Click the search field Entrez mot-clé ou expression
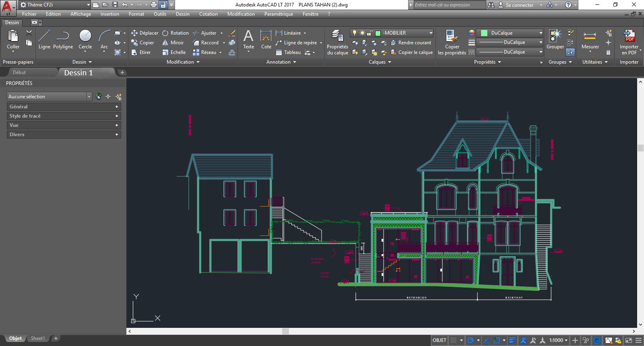This screenshot has height=346, width=644. 450,5
